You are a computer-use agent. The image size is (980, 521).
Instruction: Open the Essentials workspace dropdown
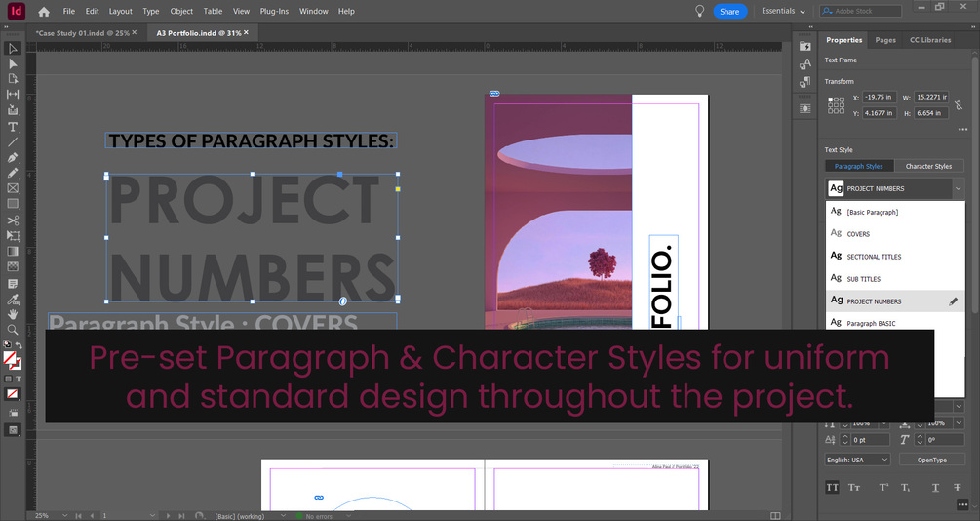pos(783,12)
